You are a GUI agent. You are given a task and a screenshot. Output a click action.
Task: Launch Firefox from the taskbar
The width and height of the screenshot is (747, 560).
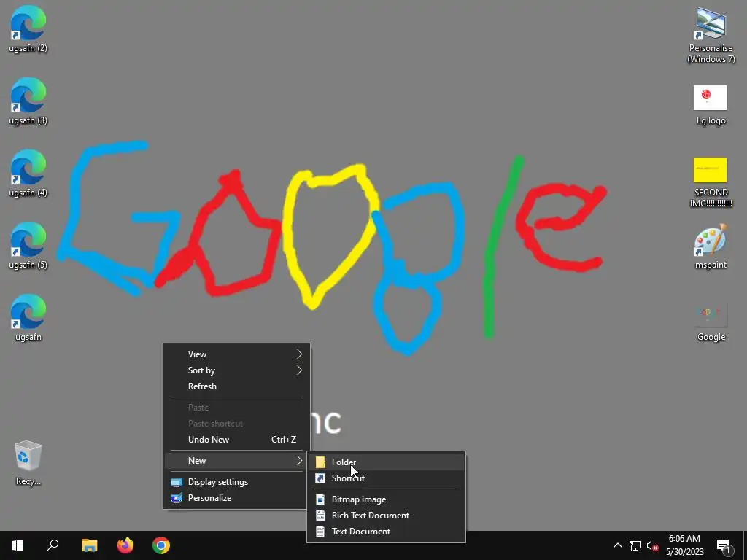click(x=125, y=545)
